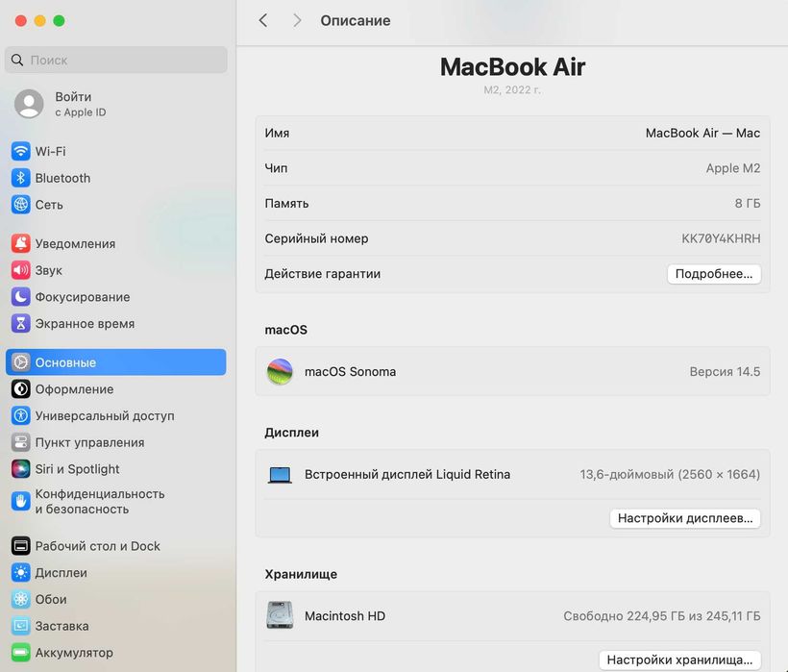Open Оформление appearance icon
Image resolution: width=788 pixels, height=672 pixels.
[20, 389]
